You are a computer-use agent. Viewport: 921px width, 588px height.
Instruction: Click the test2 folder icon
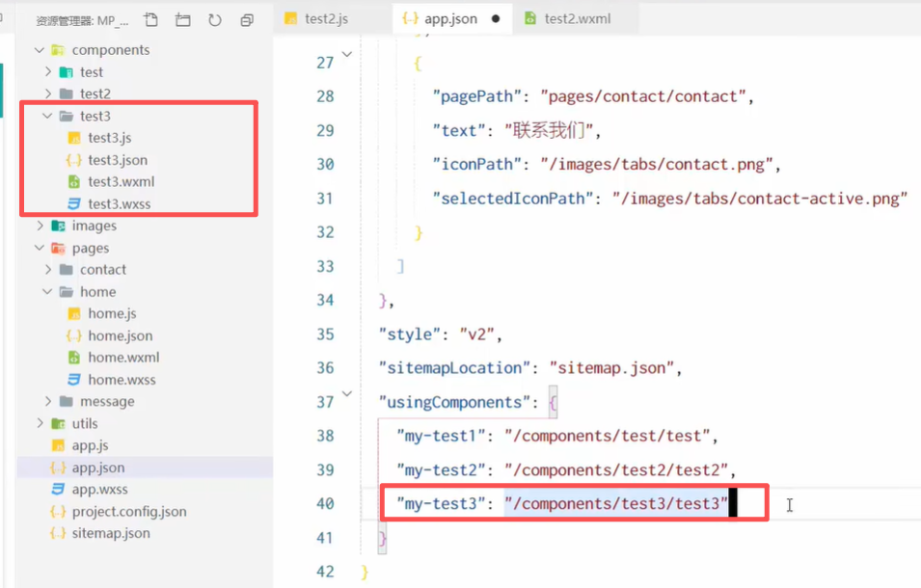[x=66, y=94]
